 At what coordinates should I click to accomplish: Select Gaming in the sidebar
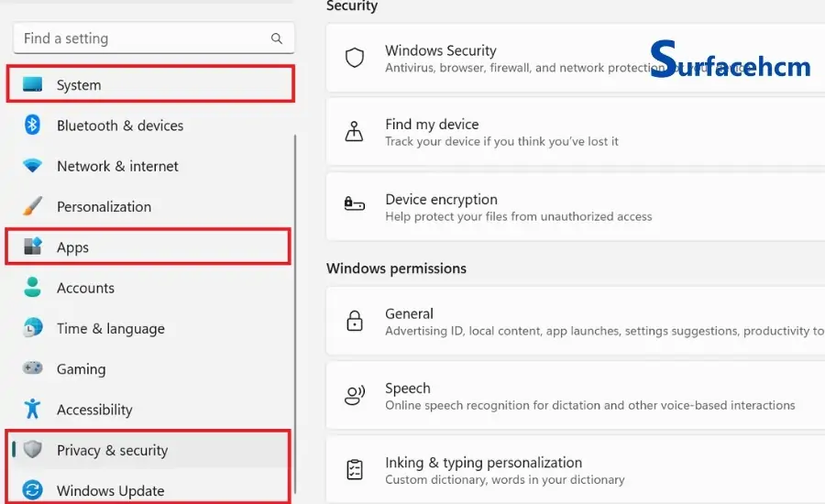pos(150,368)
